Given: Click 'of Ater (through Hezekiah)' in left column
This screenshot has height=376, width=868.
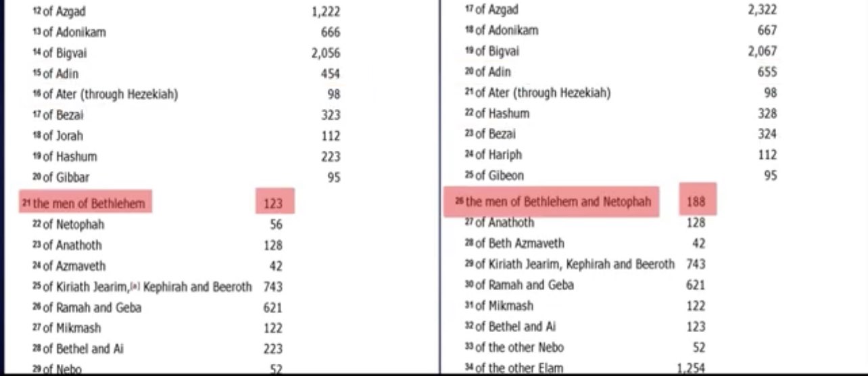Looking at the screenshot, I should pos(110,95).
